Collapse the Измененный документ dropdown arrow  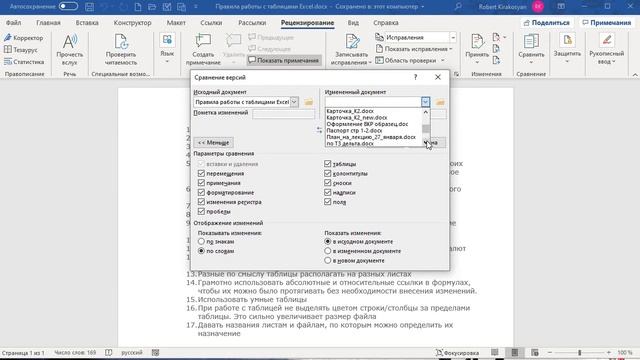tap(425, 102)
